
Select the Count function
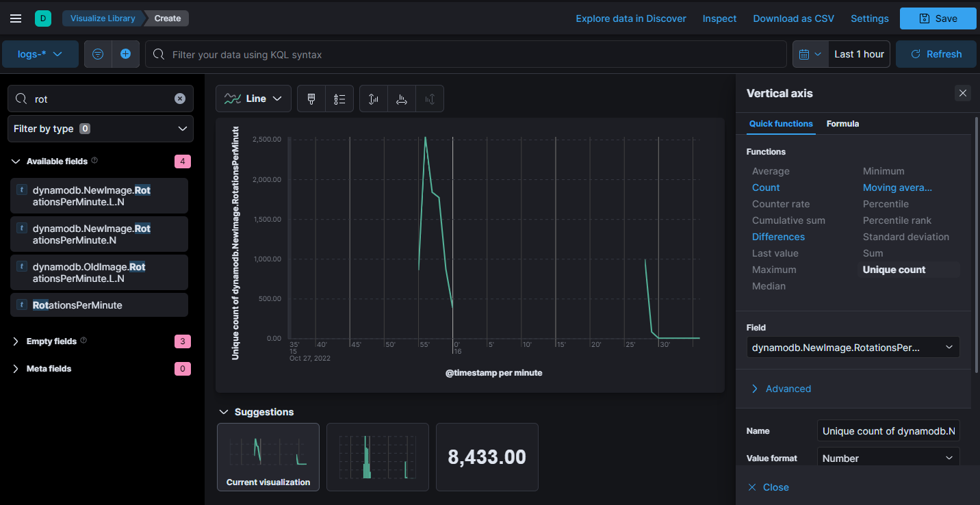click(766, 187)
